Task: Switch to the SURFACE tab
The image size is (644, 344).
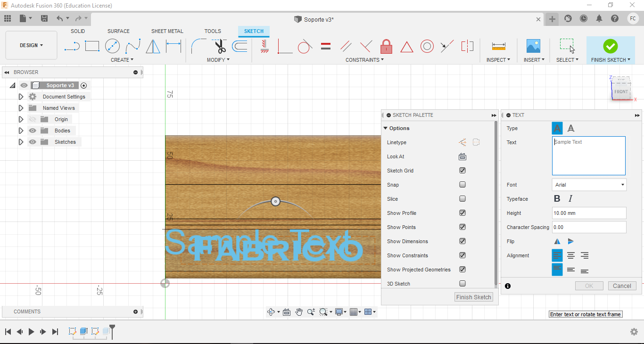Action: tap(118, 31)
